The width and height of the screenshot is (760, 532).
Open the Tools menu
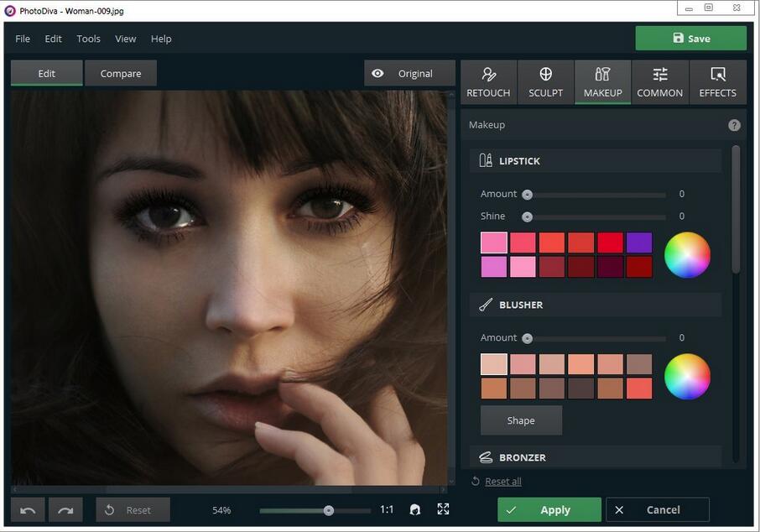89,39
